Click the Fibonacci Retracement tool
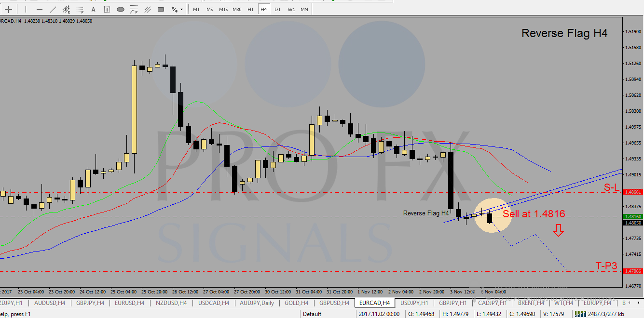 tap(80, 9)
